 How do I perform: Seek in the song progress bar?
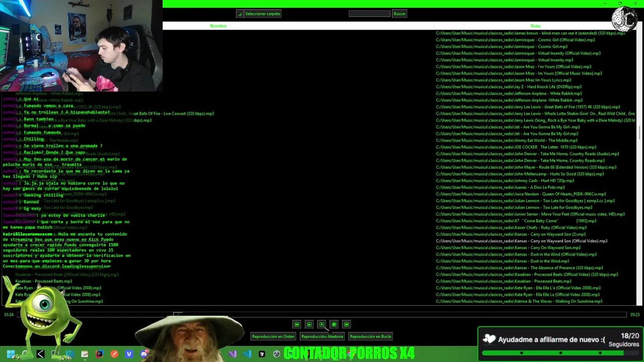[322, 315]
